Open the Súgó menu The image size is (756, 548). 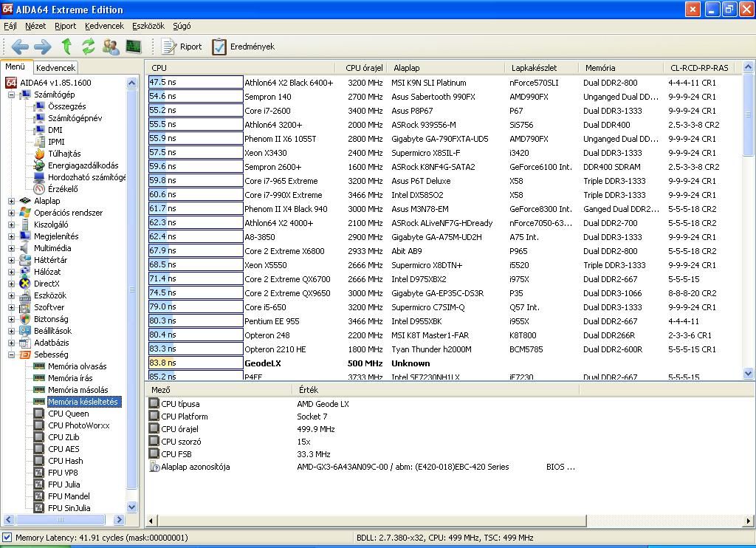[182, 26]
